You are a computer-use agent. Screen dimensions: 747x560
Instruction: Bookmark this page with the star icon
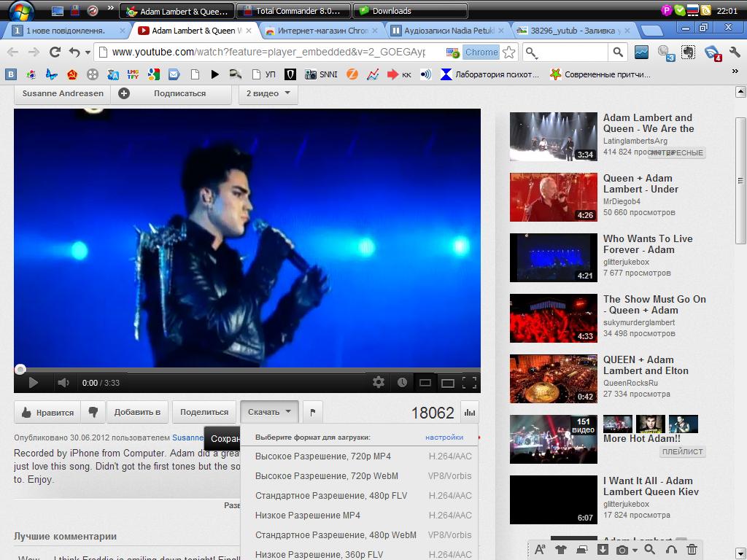[x=508, y=52]
